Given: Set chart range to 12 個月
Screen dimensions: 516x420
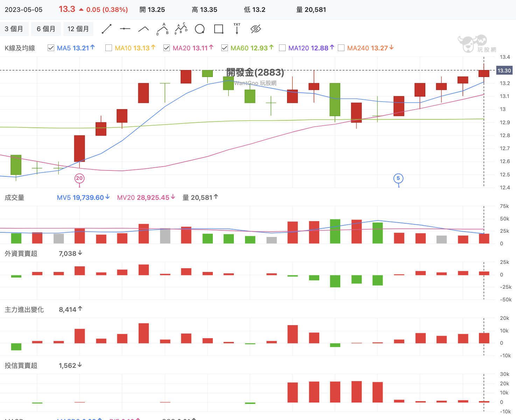Looking at the screenshot, I should pos(78,29).
